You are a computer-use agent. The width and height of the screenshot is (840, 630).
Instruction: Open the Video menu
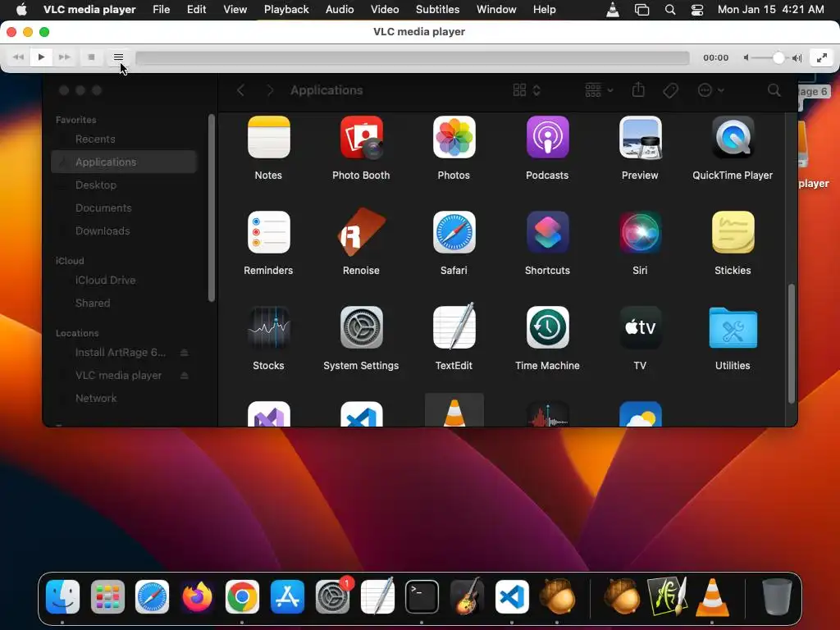pos(385,10)
